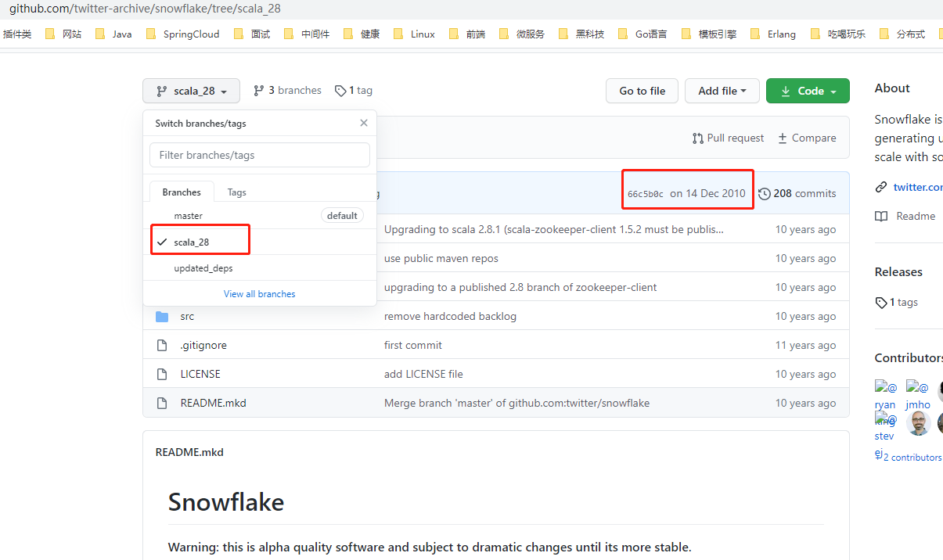Click the file icon beside .gitignore
Image resolution: width=943 pixels, height=560 pixels.
pos(162,345)
